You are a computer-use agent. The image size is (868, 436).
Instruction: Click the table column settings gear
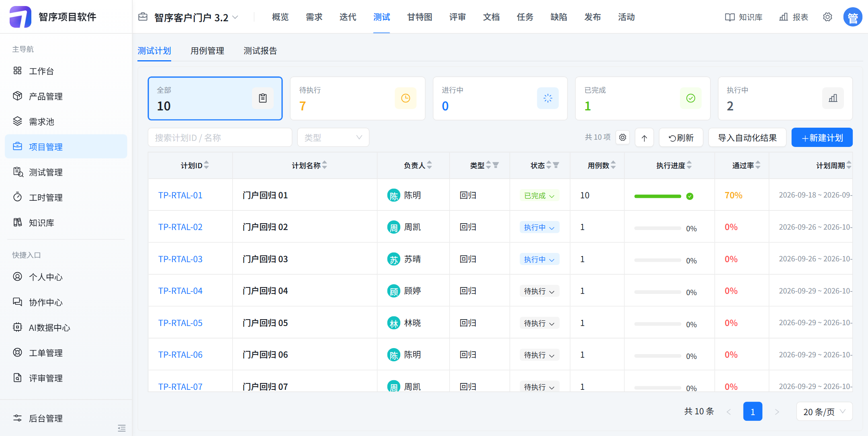click(622, 137)
